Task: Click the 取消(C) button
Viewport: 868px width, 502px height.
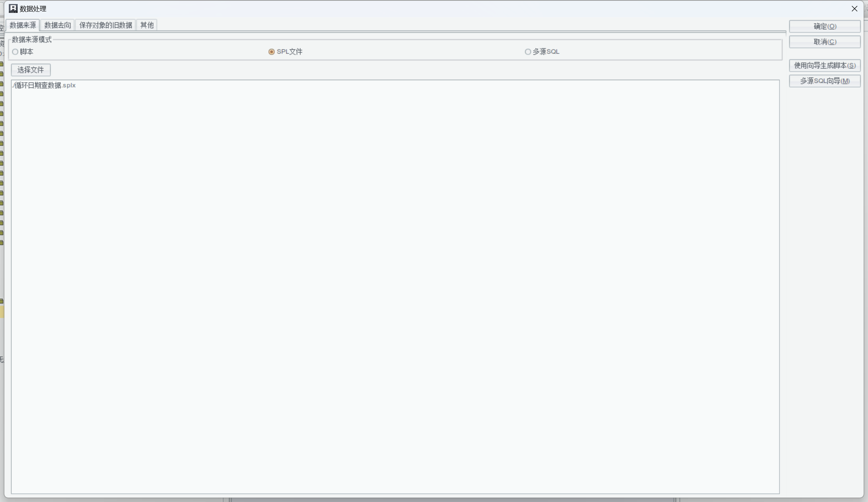Action: [825, 42]
